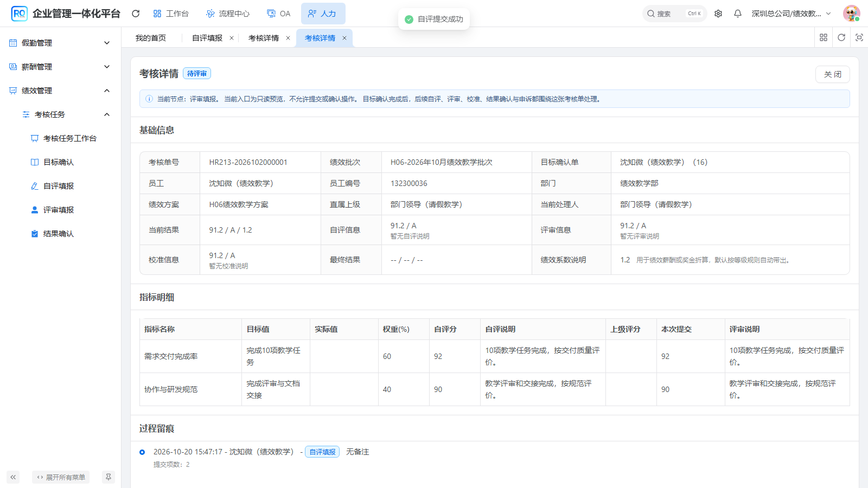Click 沈知微（绩效教学）（16） target form value
Viewport: 868px width, 488px height.
[x=664, y=162]
